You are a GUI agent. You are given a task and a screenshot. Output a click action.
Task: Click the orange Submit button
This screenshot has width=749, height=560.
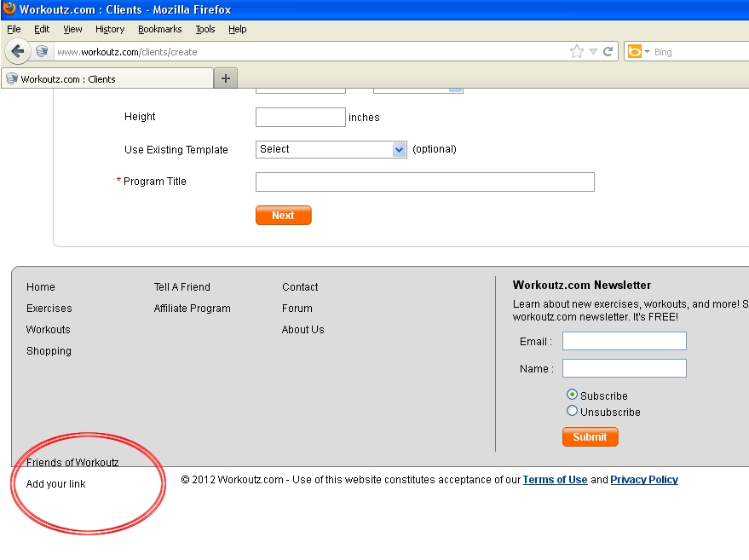[x=590, y=436]
